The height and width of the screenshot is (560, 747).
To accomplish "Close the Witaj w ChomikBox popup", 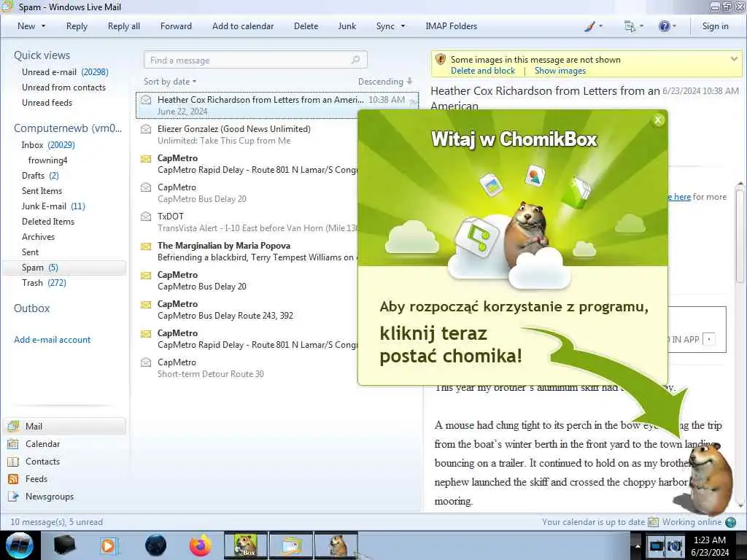I will click(x=658, y=120).
